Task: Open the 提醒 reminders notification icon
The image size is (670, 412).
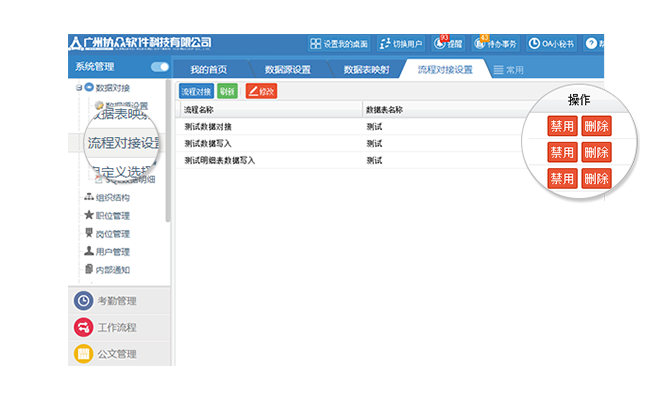Action: 448,44
